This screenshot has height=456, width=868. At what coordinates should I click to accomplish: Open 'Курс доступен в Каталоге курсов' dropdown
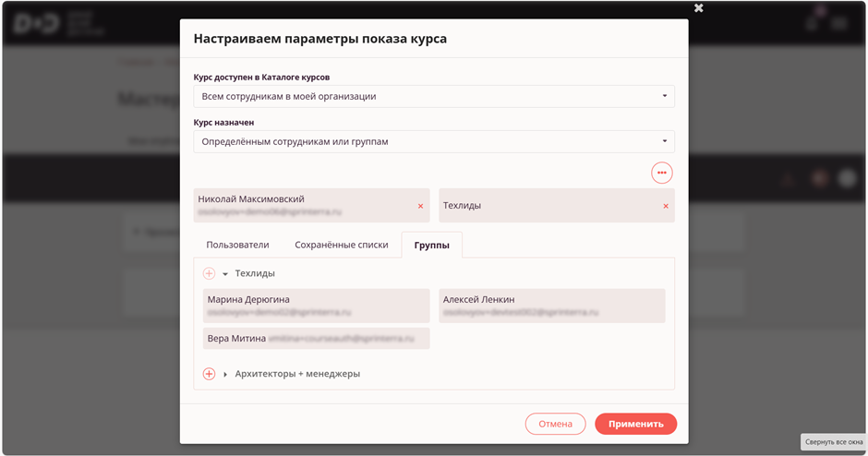pos(434,96)
